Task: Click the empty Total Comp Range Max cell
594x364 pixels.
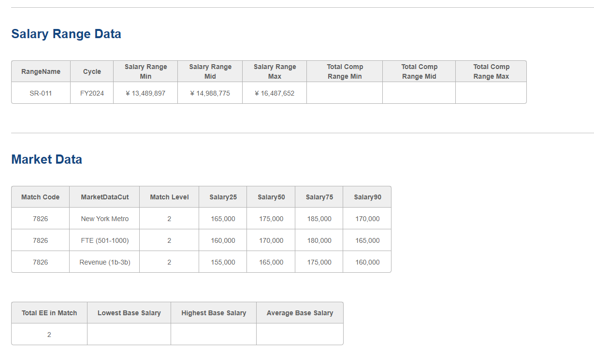Action: click(x=491, y=93)
